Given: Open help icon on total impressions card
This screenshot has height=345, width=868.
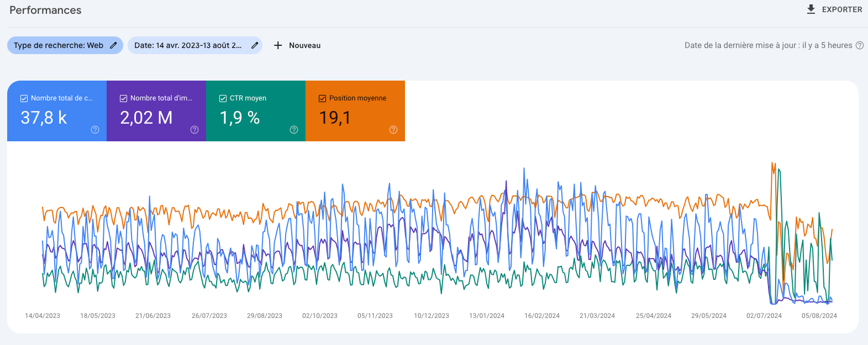Looking at the screenshot, I should [194, 130].
